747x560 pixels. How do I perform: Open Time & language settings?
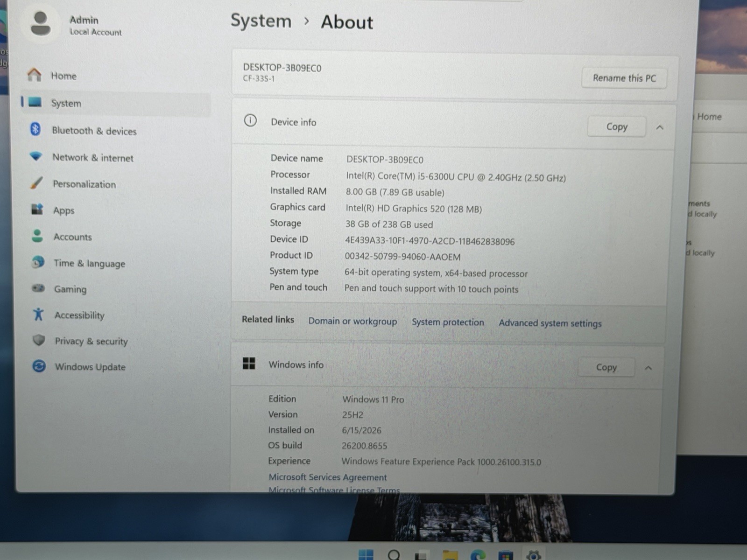pos(90,263)
